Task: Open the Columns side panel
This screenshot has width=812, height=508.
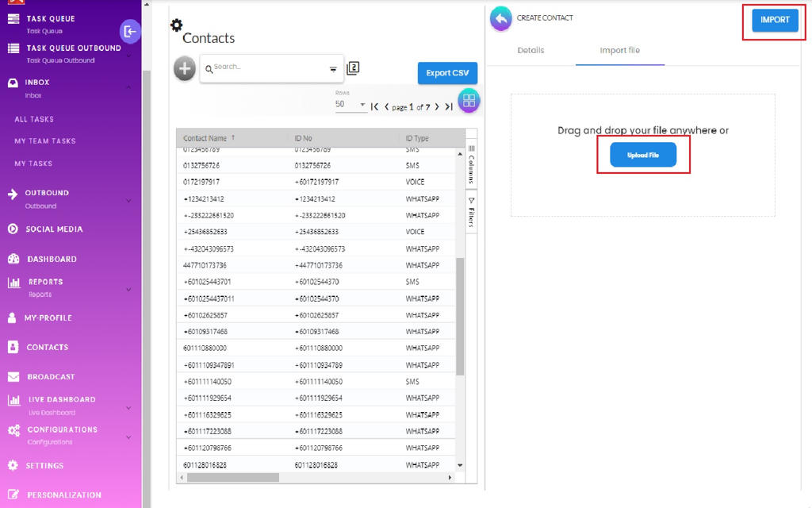Action: [x=470, y=164]
